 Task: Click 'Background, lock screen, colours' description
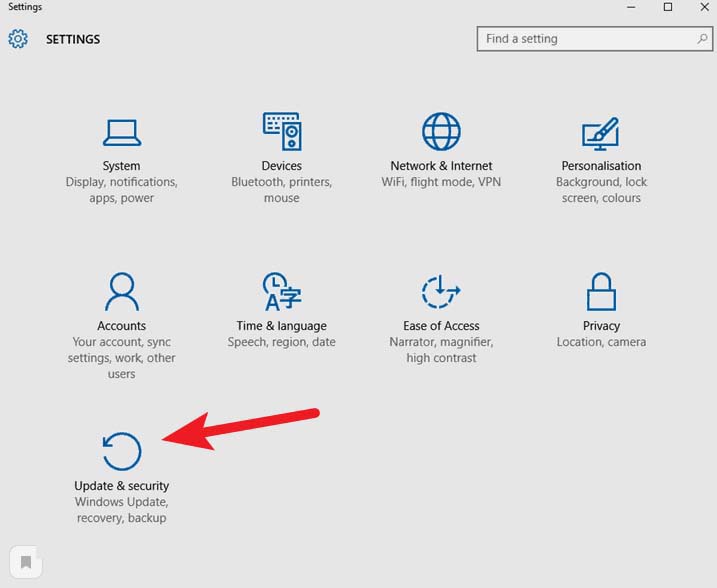pyautogui.click(x=601, y=190)
